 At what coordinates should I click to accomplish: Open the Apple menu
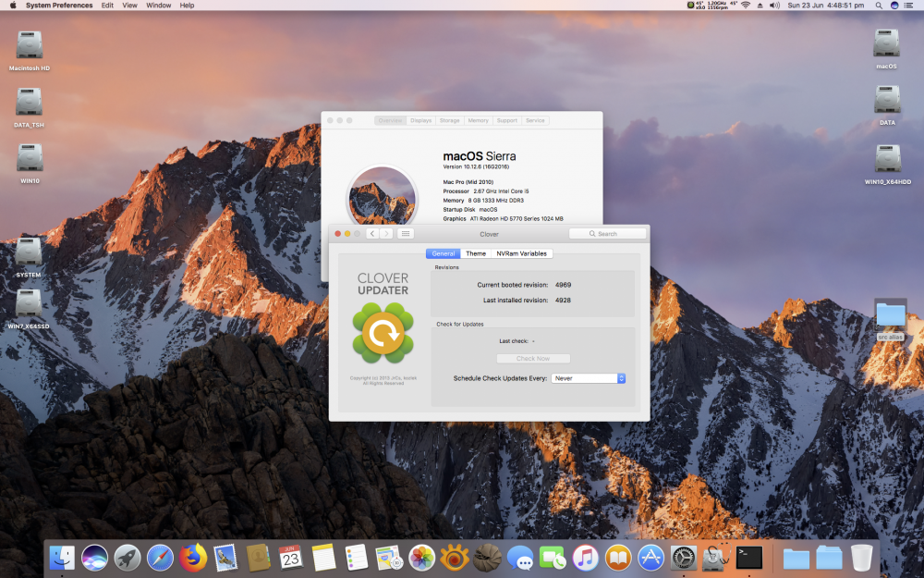13,6
